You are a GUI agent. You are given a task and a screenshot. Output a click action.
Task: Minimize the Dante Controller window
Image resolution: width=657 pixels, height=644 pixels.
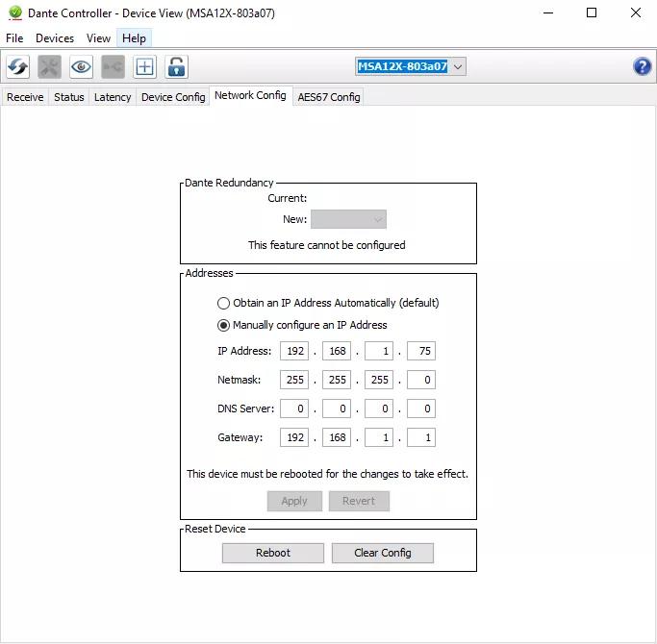coord(548,12)
